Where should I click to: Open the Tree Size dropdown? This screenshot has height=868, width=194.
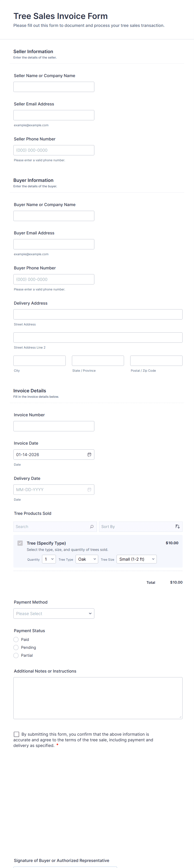[136, 559]
